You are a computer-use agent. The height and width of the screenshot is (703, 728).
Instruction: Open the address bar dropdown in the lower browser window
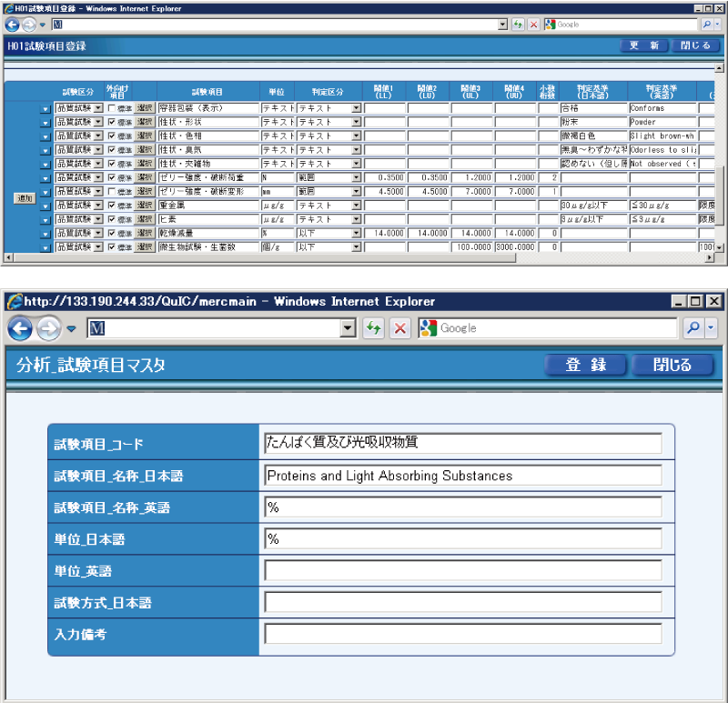click(x=348, y=328)
